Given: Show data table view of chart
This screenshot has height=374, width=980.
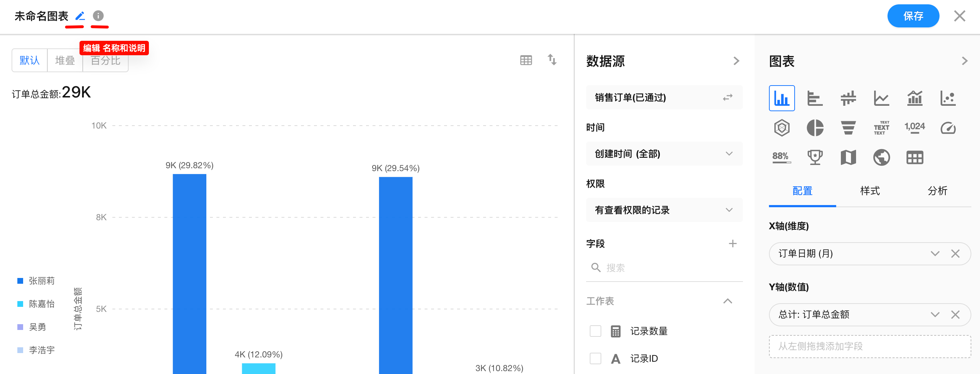Looking at the screenshot, I should (526, 60).
